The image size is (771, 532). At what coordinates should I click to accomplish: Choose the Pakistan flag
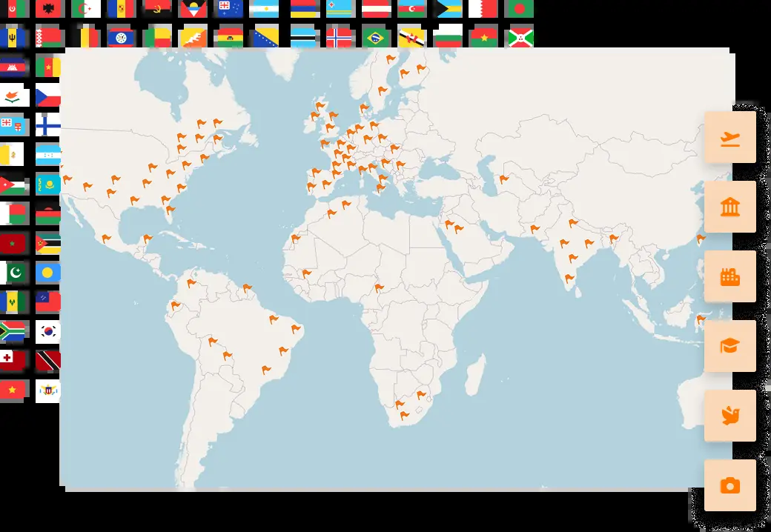14,273
